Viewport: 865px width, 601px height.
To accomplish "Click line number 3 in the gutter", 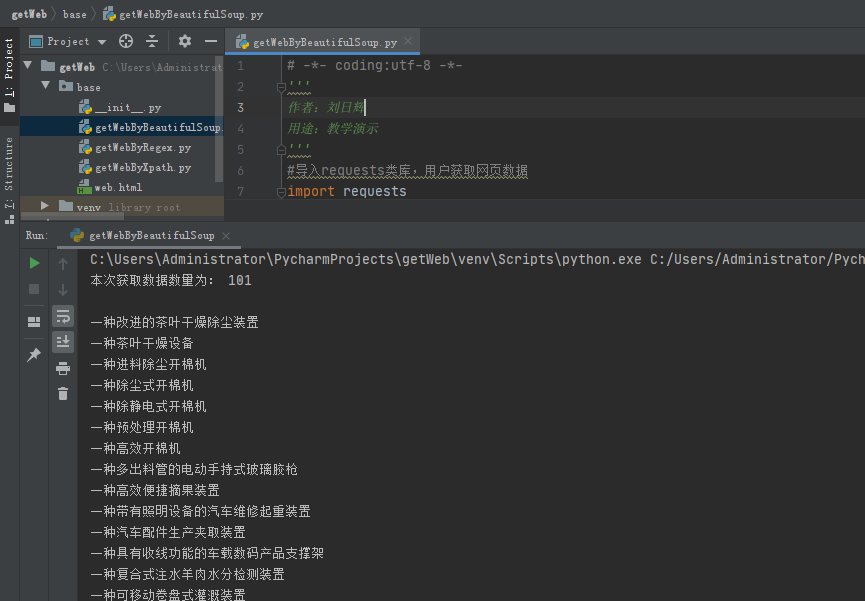I will [x=241, y=108].
